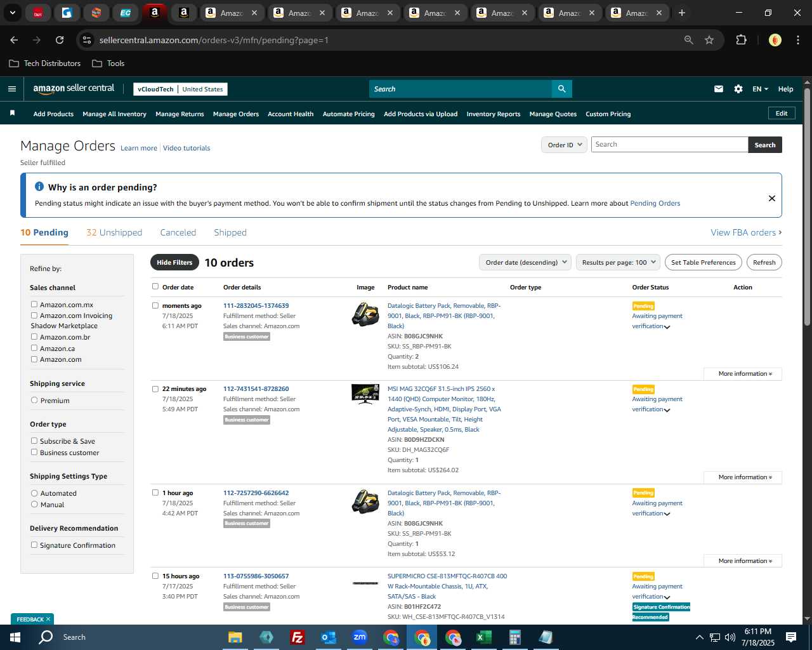The width and height of the screenshot is (812, 650).
Task: Enable the Signature Confirmation filter checkbox
Action: click(34, 545)
